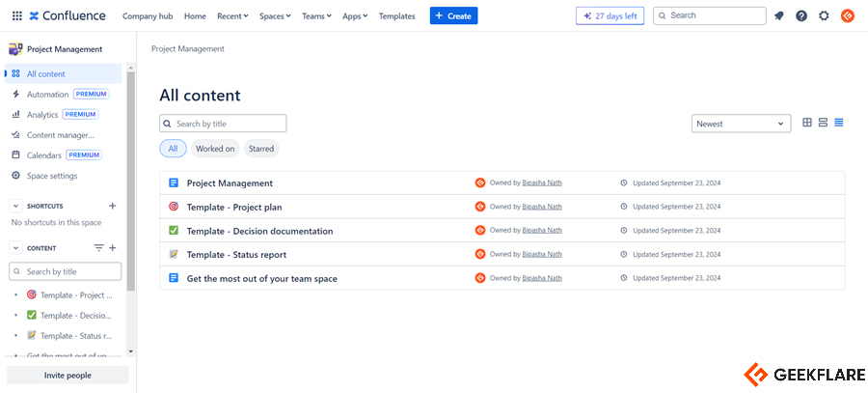Open Bipasha Nath link in Project Management row
The width and height of the screenshot is (868, 393).
(542, 182)
